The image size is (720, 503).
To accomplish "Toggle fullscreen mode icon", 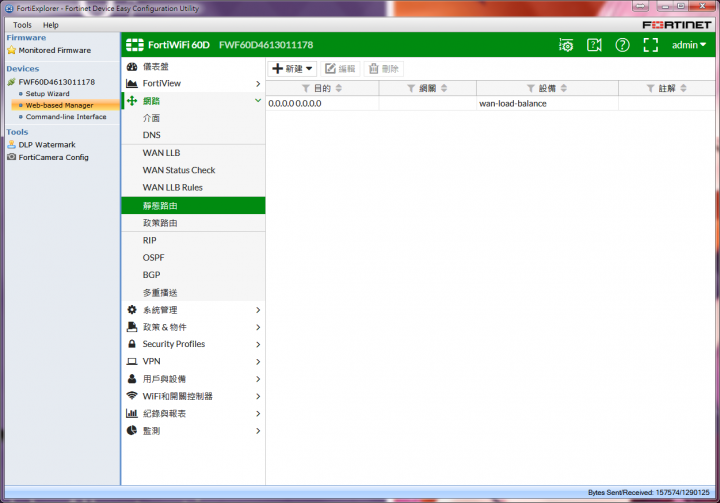I will coord(650,45).
